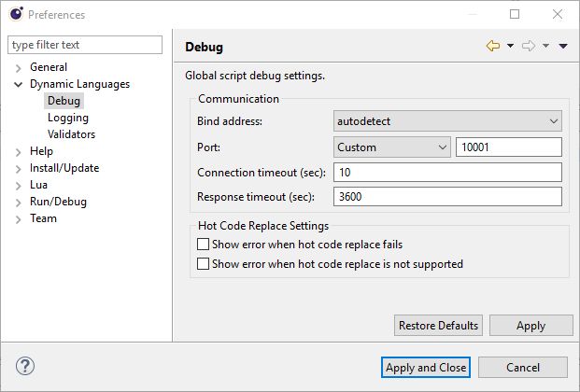Select the Install/Update preferences category

(x=64, y=168)
